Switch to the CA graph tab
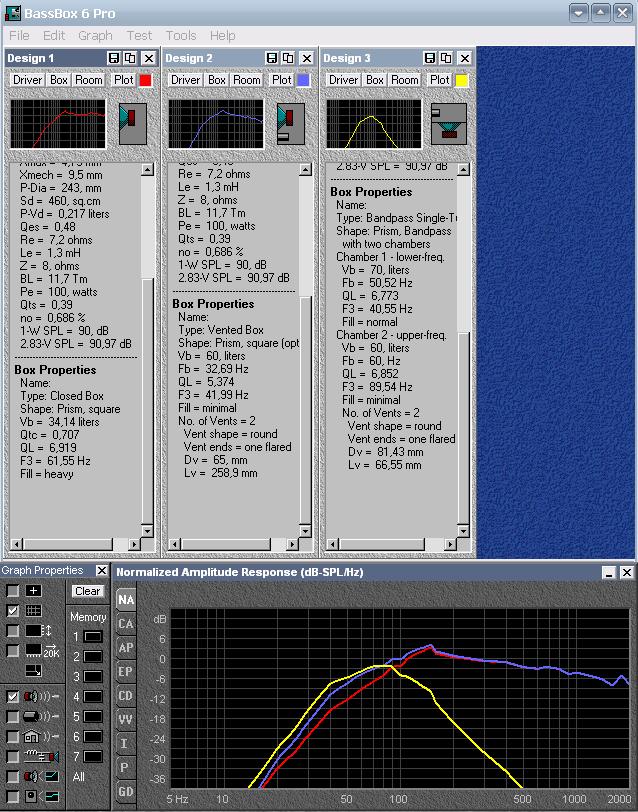The height and width of the screenshot is (812, 638). [125, 624]
